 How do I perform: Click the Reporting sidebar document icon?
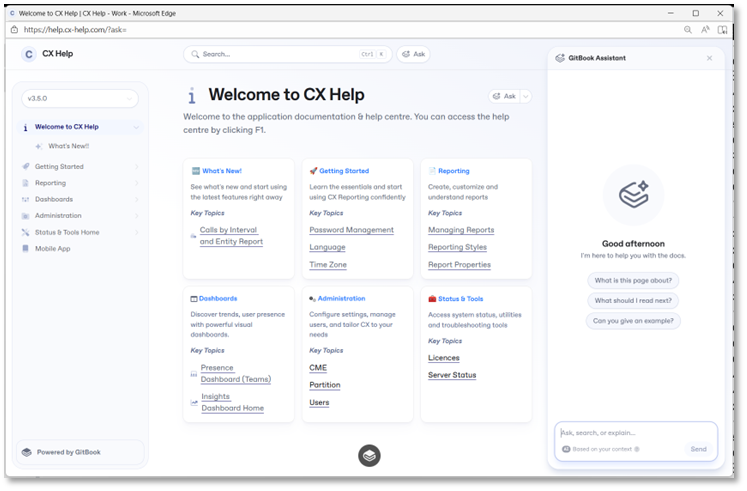[x=26, y=183]
